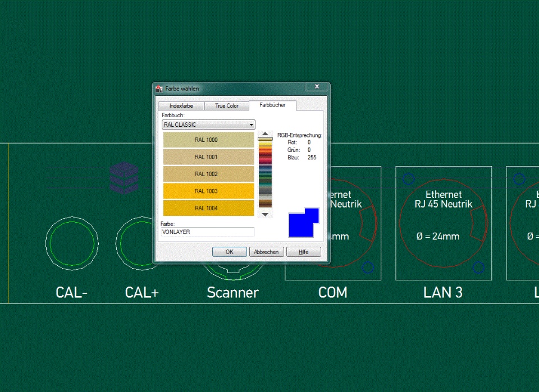Click the Ethernet RJ 45 Neutrik text above LAN 3
Image resolution: width=539 pixels, height=392 pixels.
[444, 199]
